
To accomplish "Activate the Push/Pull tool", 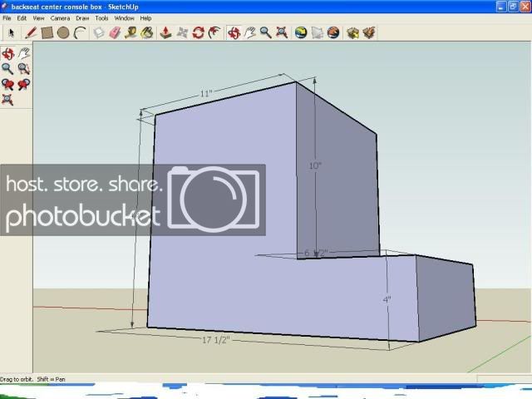I will click(x=165, y=33).
